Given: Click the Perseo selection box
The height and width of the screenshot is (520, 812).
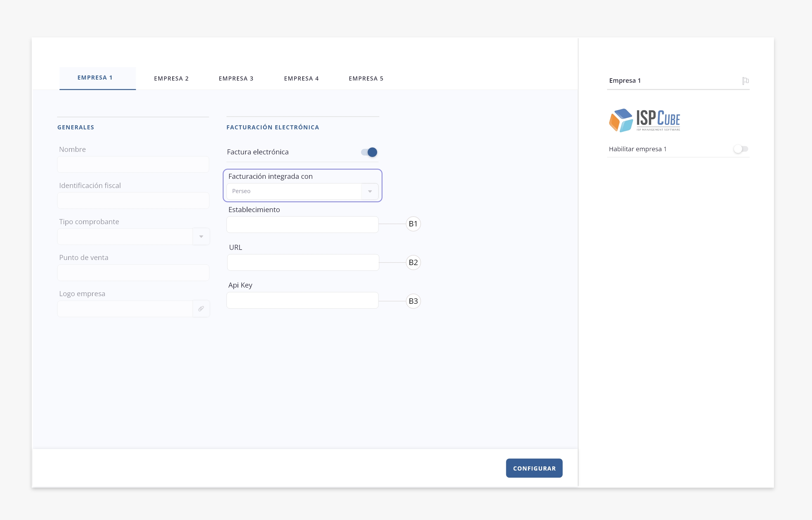Looking at the screenshot, I should pos(294,192).
